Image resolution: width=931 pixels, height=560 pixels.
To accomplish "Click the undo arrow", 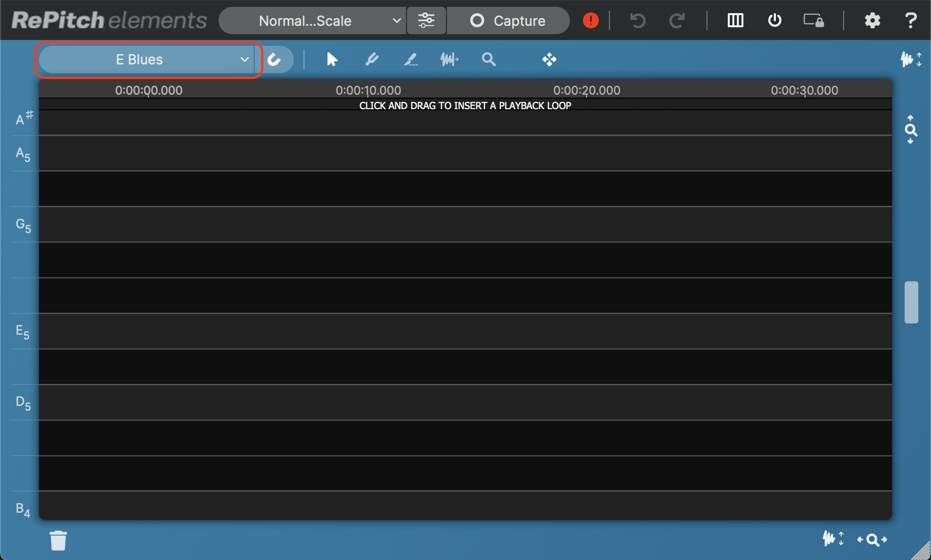I will point(637,20).
